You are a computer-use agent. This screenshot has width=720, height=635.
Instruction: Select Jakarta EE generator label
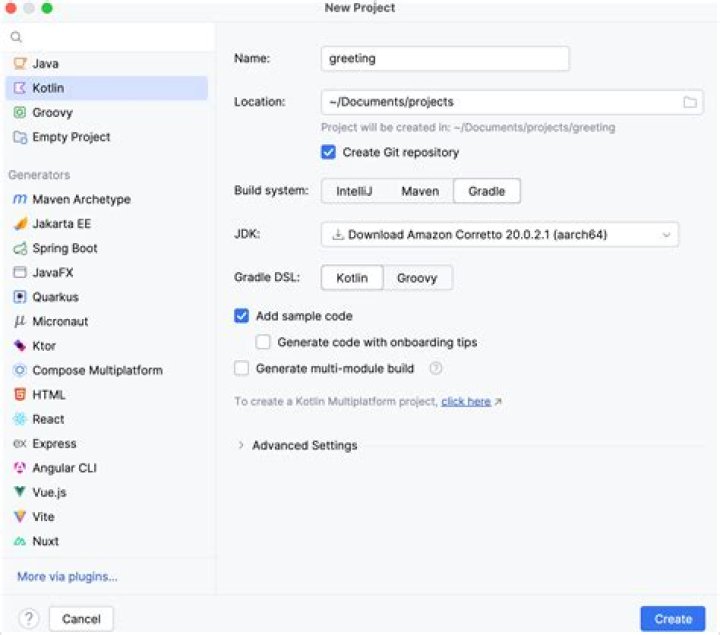click(x=62, y=224)
